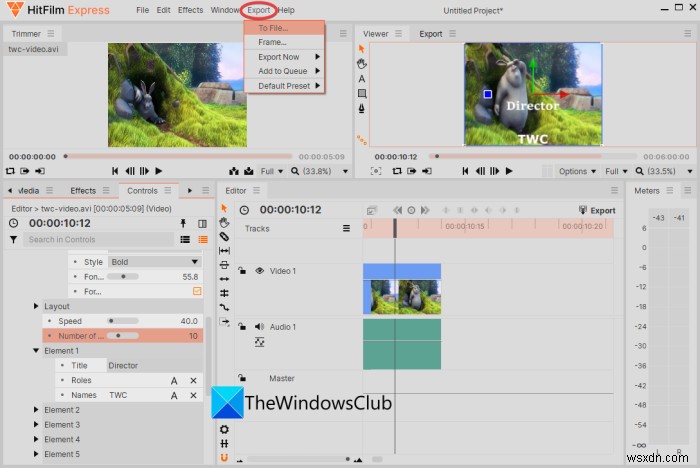Toggle loop playback in Trimmer
This screenshot has width=700, height=468.
(x=10, y=171)
